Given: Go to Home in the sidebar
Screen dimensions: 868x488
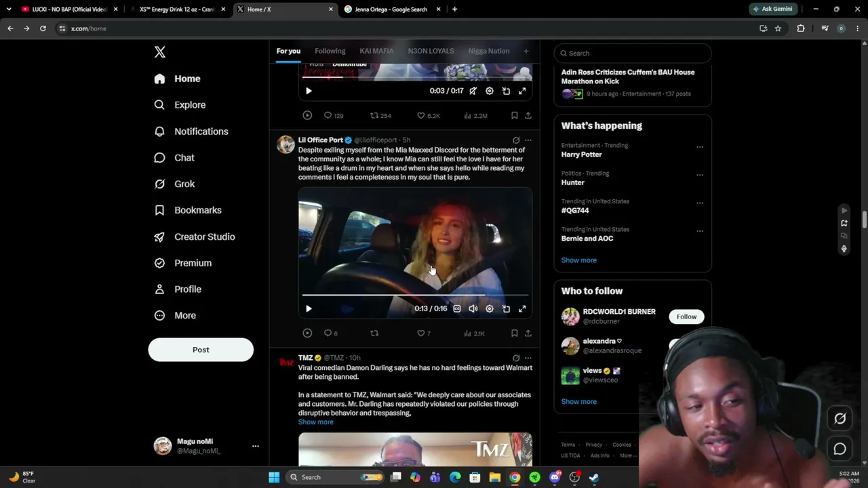Looking at the screenshot, I should tap(177, 79).
